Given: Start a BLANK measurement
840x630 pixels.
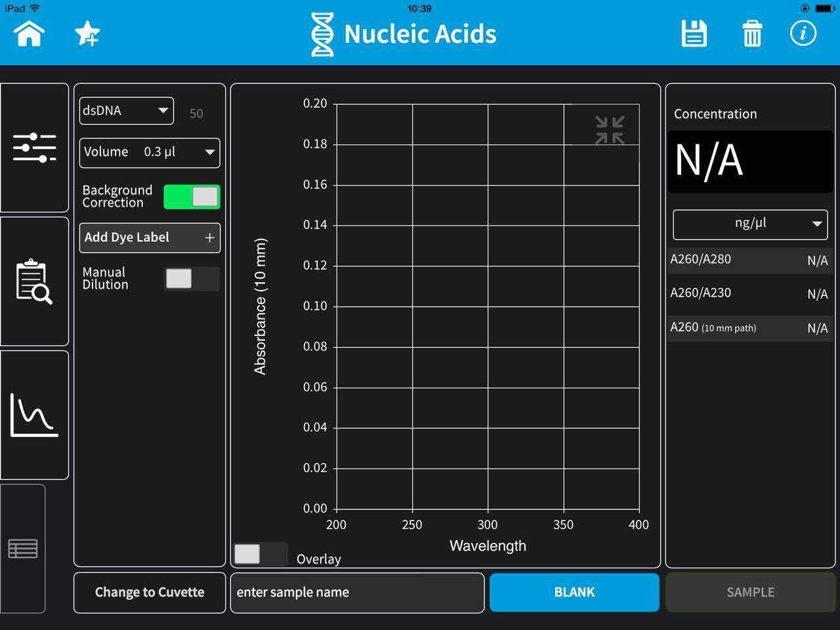Looking at the screenshot, I should tap(574, 593).
